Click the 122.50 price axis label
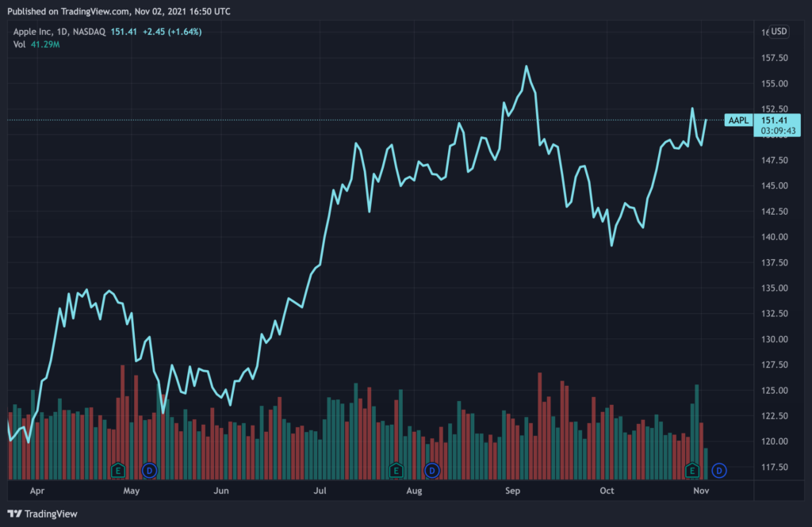 click(x=774, y=416)
